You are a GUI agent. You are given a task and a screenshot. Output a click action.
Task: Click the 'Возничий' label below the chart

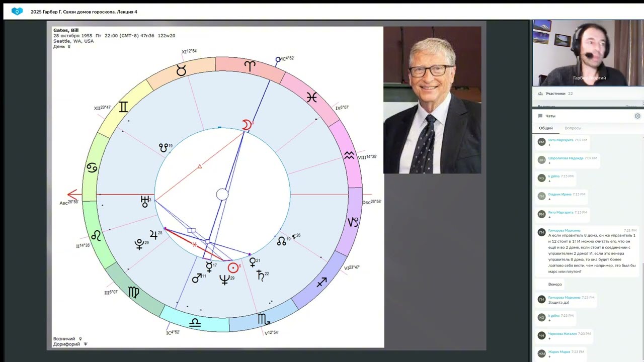pos(64,339)
